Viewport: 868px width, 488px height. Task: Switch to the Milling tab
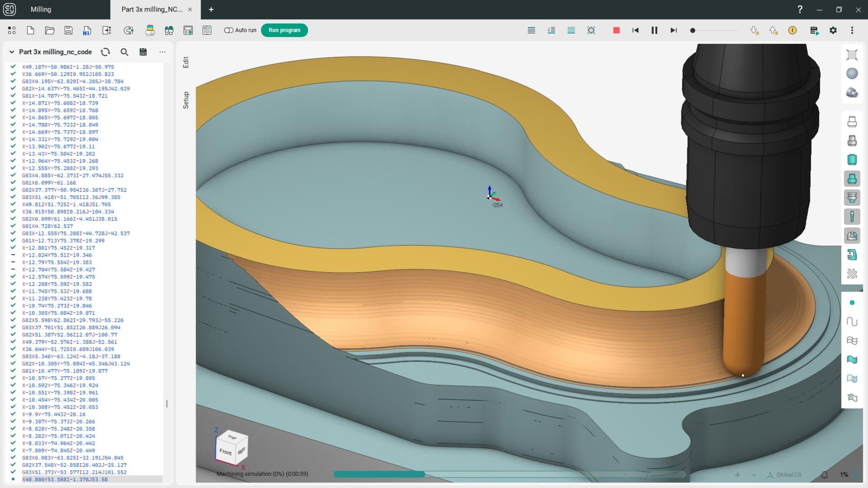41,9
